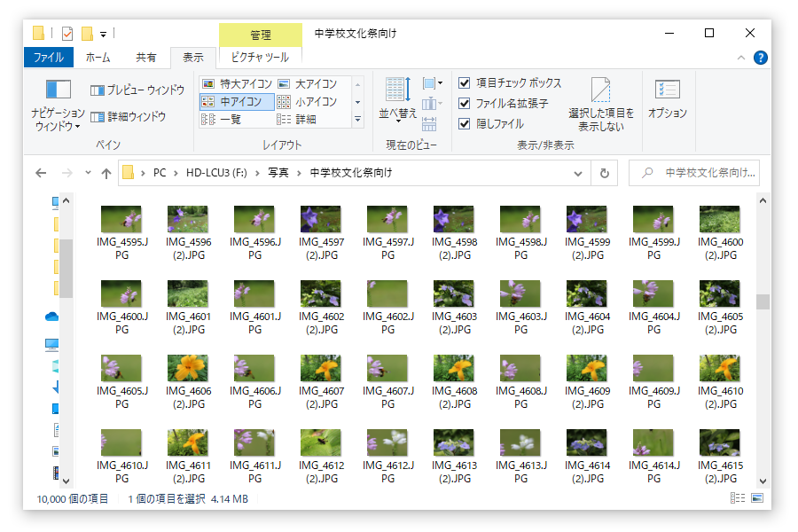This screenshot has height=532, width=798.
Task: Click Size all columns to fit icon
Action: point(429,123)
